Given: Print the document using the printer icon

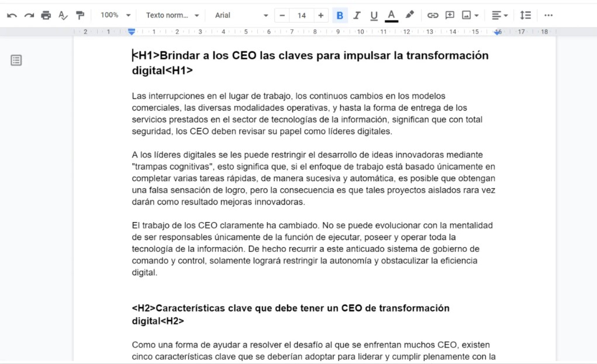Looking at the screenshot, I should point(46,15).
